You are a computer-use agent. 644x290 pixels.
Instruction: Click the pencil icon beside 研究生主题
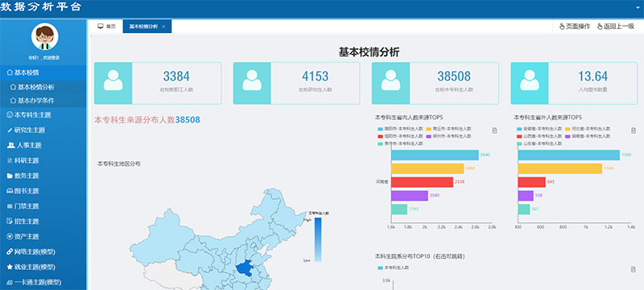pos(10,130)
